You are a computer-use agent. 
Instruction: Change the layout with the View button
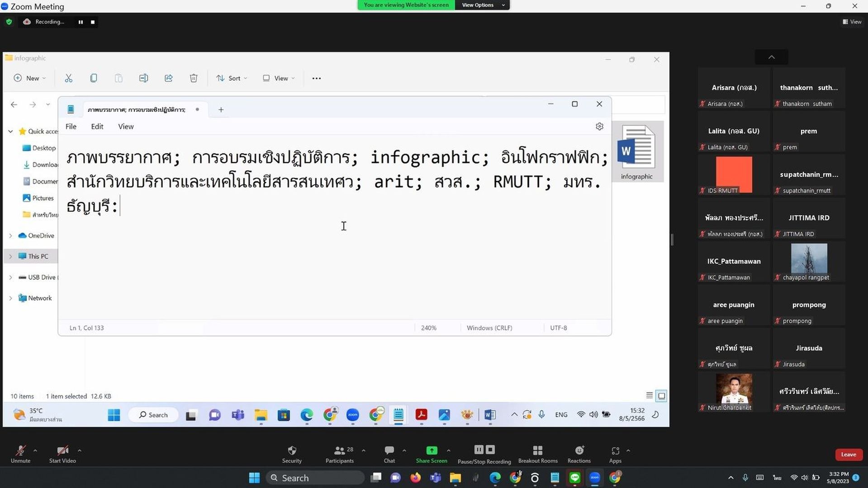pos(852,22)
